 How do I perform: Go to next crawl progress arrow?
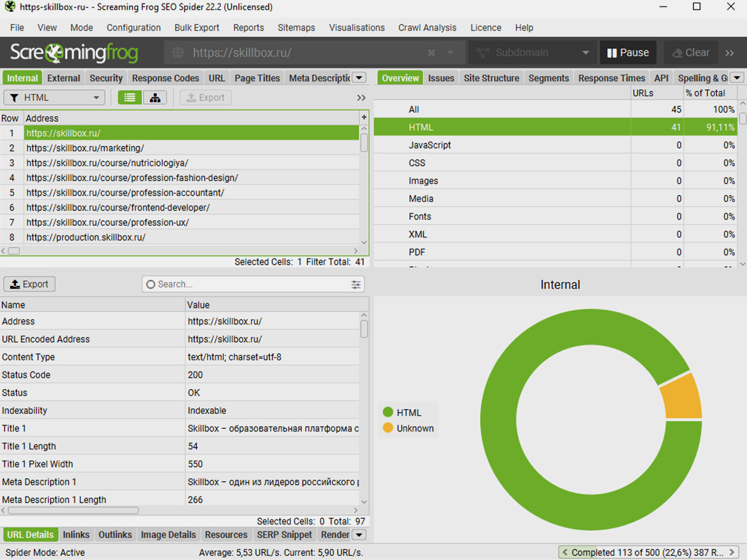tap(732, 552)
